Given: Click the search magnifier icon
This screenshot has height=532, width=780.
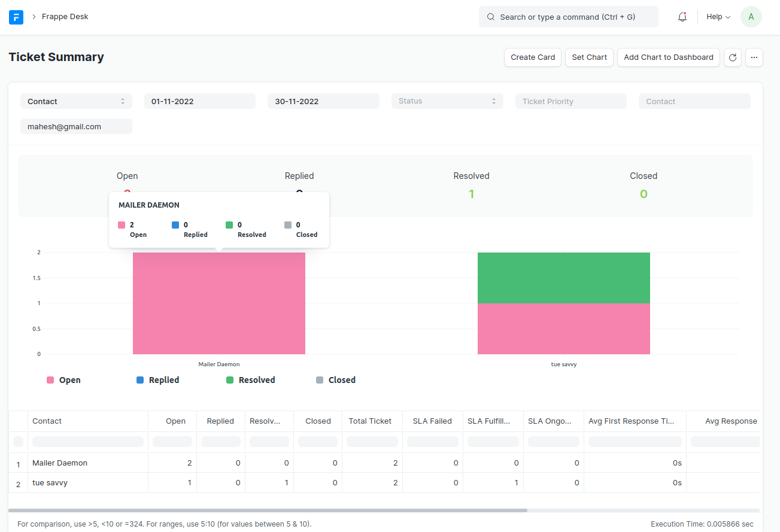Looking at the screenshot, I should (x=491, y=17).
